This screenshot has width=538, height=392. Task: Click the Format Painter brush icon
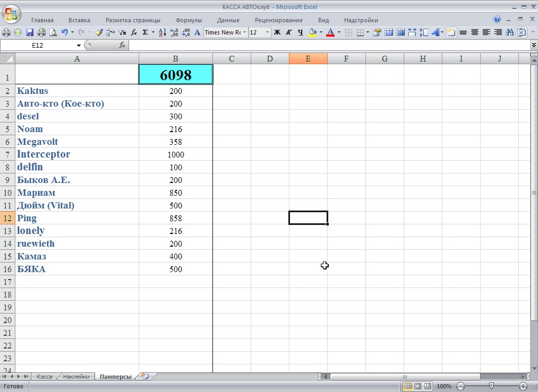tap(99, 32)
